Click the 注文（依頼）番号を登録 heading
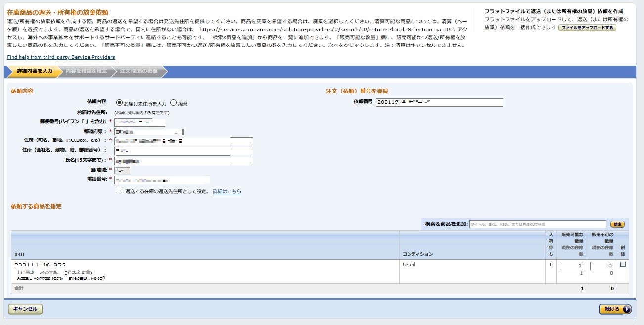The width and height of the screenshot is (644, 325). tap(357, 91)
